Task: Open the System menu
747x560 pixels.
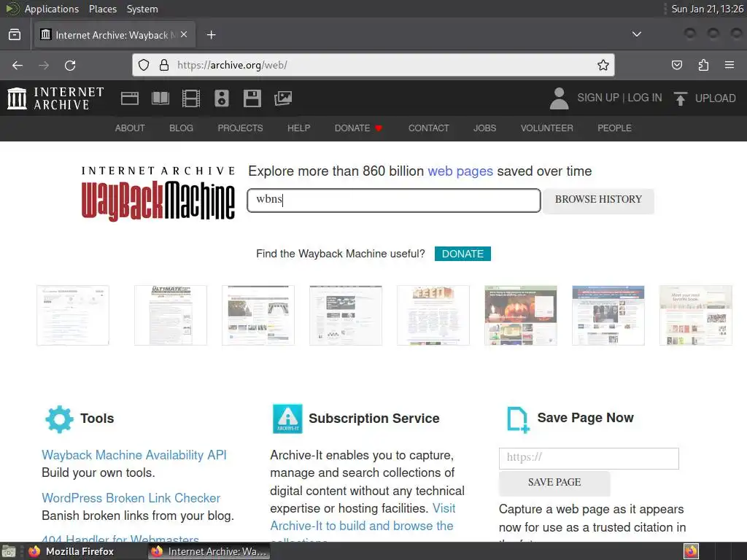Action: pyautogui.click(x=142, y=9)
